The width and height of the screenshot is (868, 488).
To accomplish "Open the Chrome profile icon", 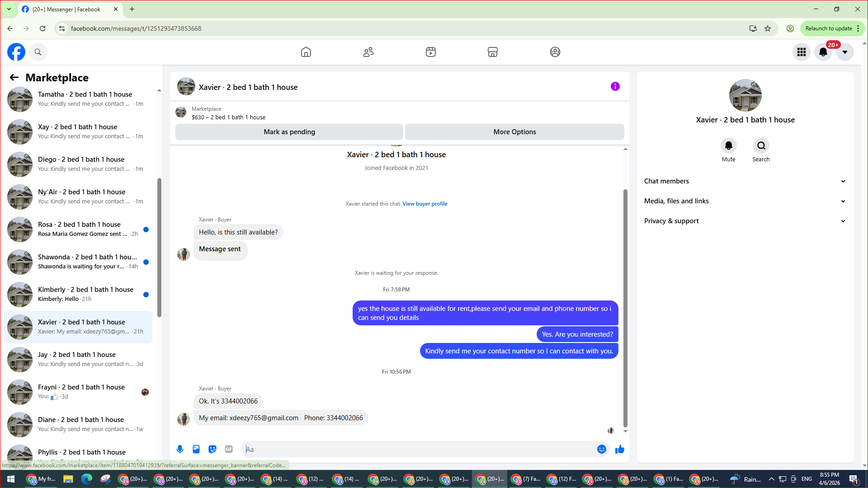I will [x=790, y=28].
